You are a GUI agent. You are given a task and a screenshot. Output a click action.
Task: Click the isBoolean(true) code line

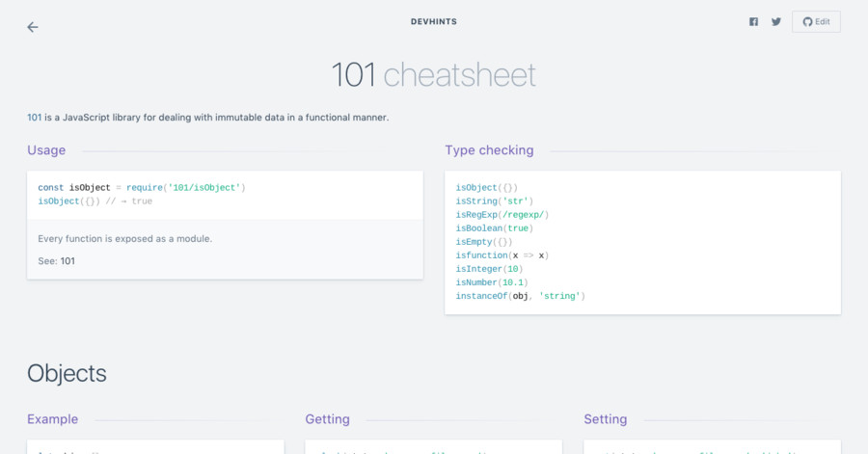(x=495, y=228)
